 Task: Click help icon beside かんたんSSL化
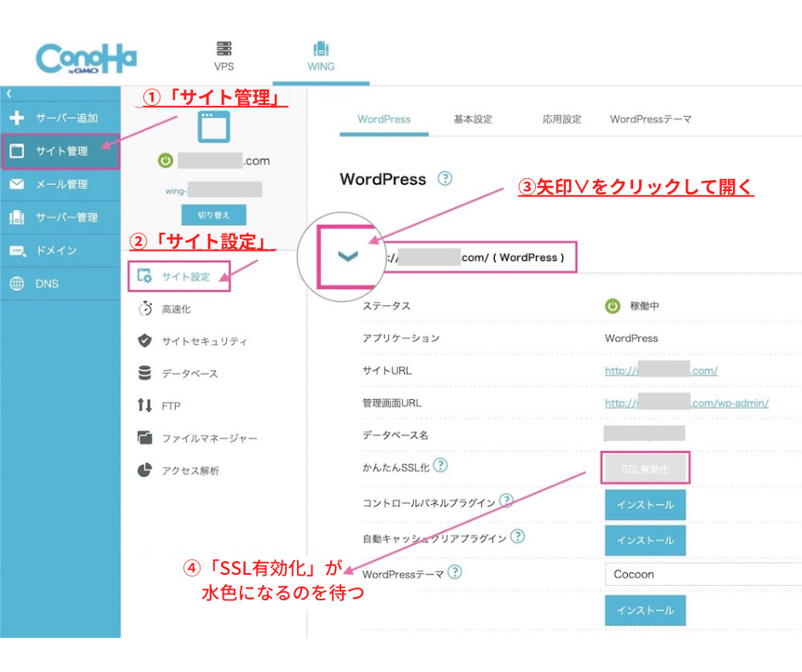(x=440, y=466)
